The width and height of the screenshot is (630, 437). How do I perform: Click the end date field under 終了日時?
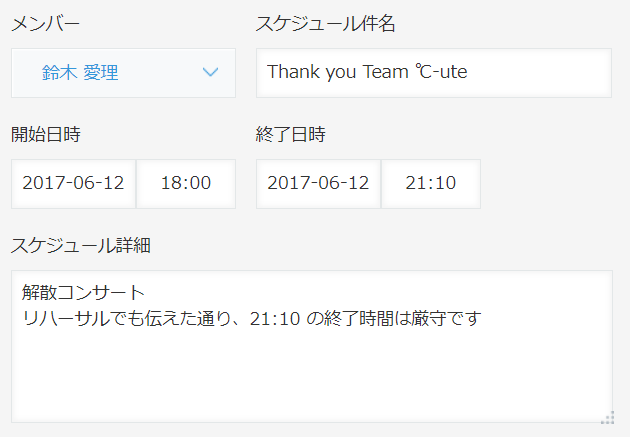click(318, 183)
